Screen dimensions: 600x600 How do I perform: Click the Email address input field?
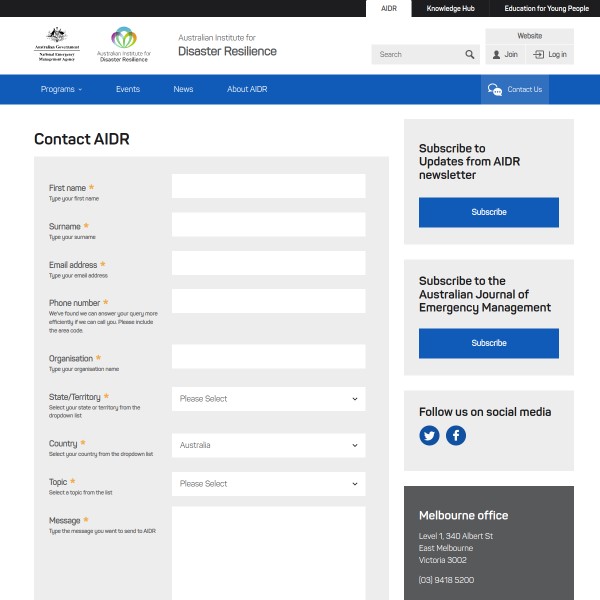tap(268, 264)
